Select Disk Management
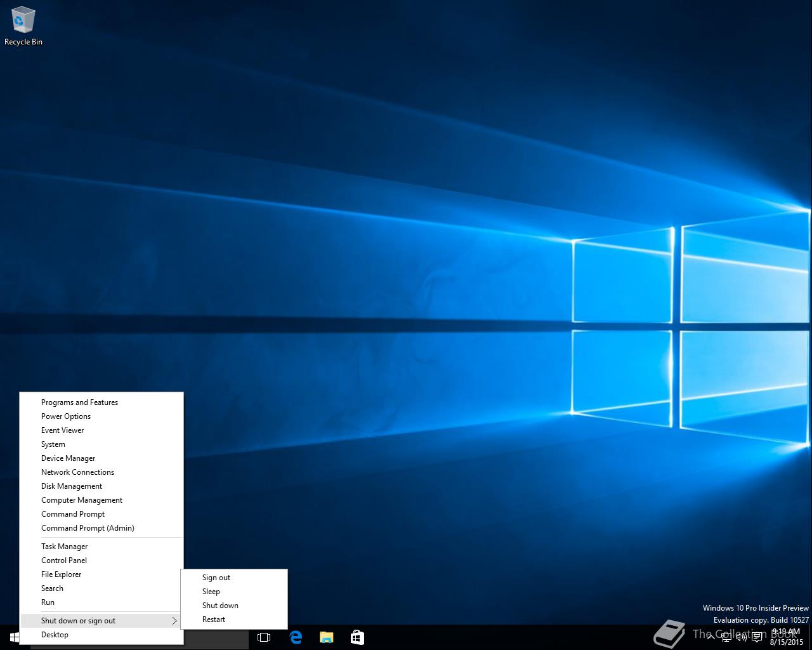This screenshot has width=812, height=650. [101, 486]
